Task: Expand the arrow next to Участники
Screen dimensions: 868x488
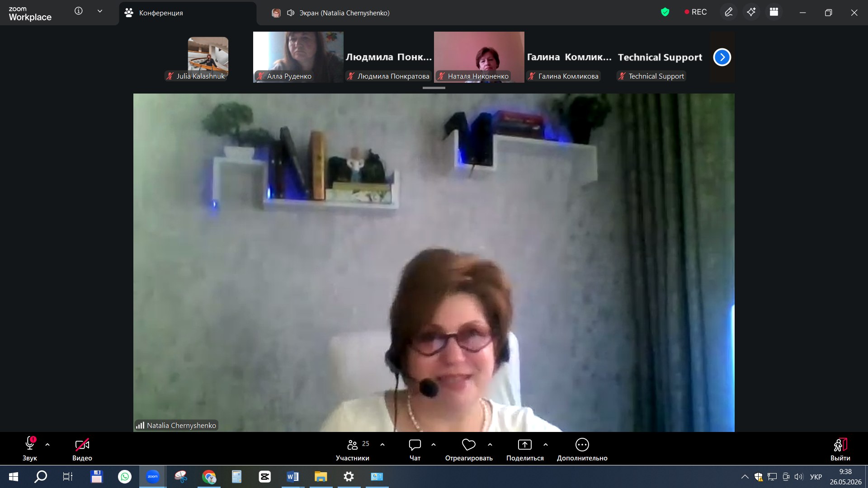Action: tap(382, 445)
